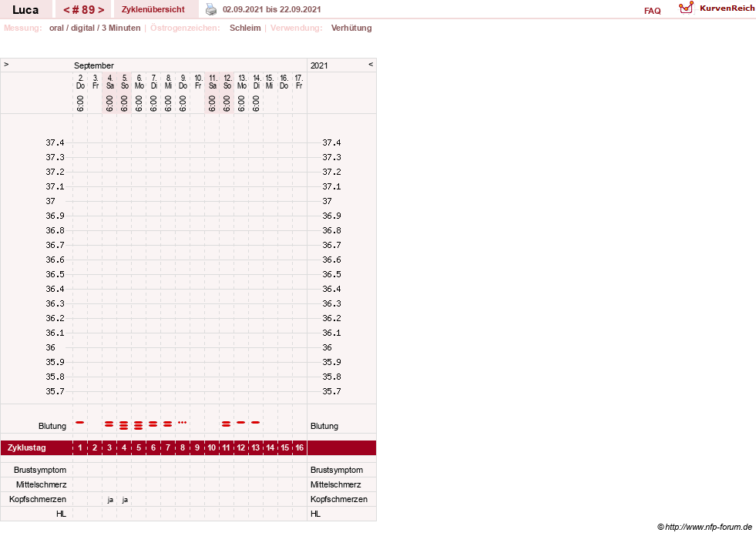Click the Messung label
Viewport: 756px width, 536px height.
(x=23, y=28)
